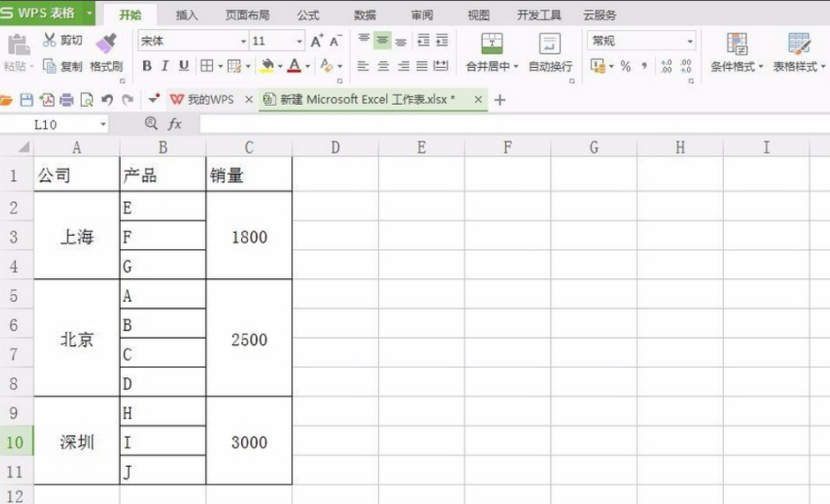Screen dimensions: 830x504
Task: Open the font name dropdown 宋体
Action: pyautogui.click(x=244, y=41)
